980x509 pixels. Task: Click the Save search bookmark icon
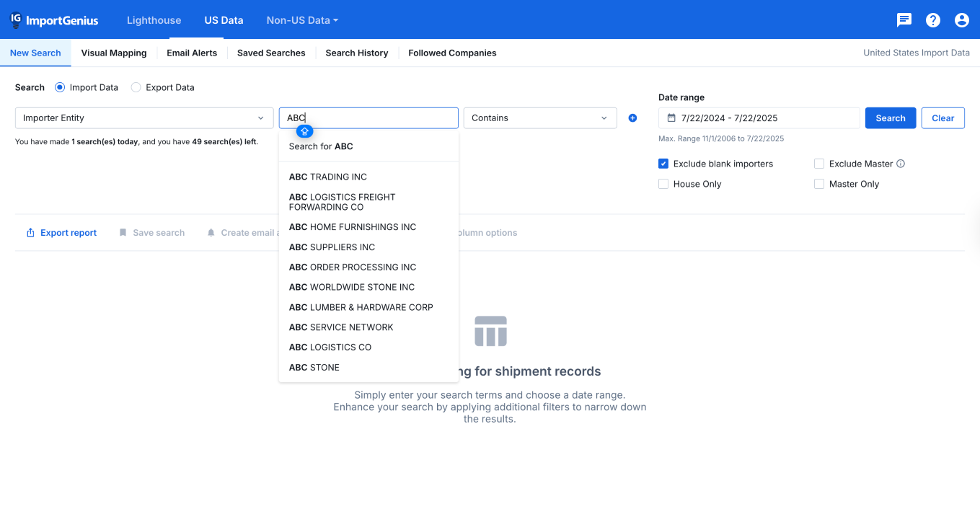tap(123, 232)
